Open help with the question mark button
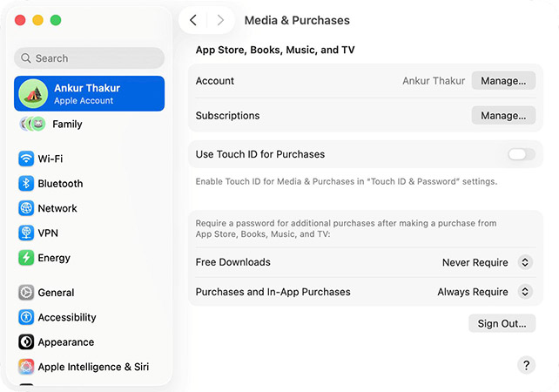The width and height of the screenshot is (559, 392). point(526,365)
